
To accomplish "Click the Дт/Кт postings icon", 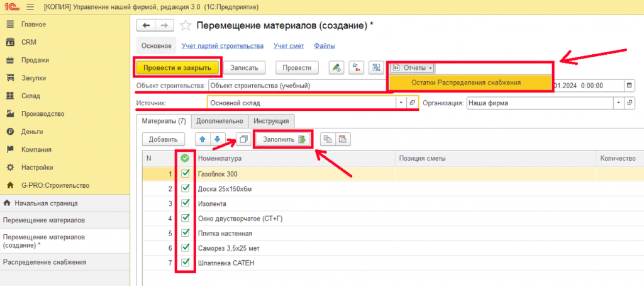I will tap(356, 67).
